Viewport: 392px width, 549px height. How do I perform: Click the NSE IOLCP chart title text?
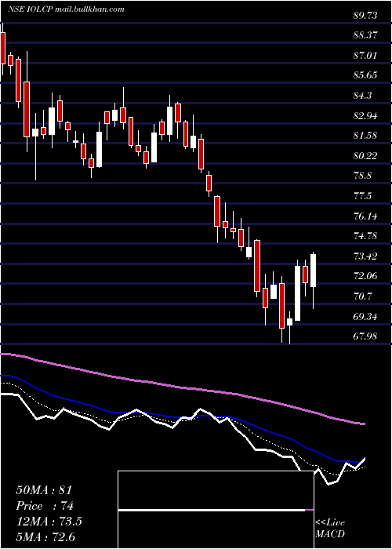pyautogui.click(x=66, y=9)
